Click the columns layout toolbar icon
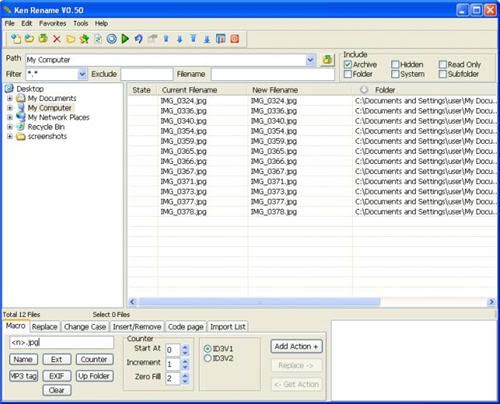 tap(221, 39)
